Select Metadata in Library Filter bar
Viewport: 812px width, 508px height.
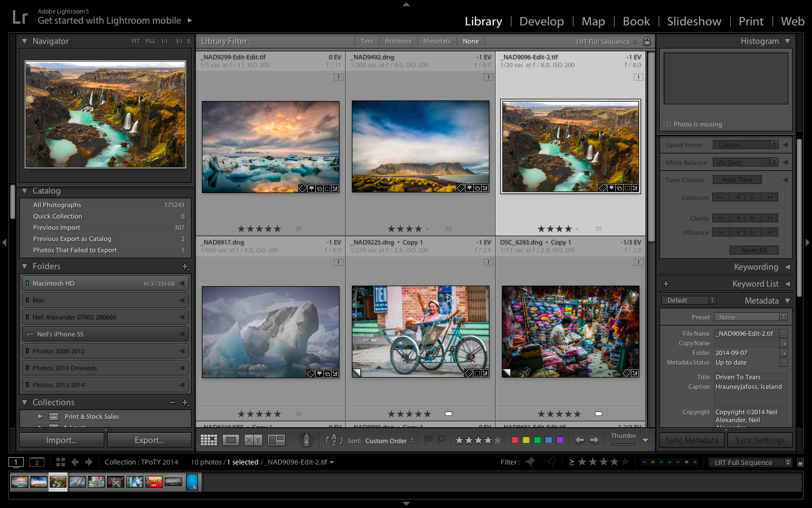tap(437, 41)
